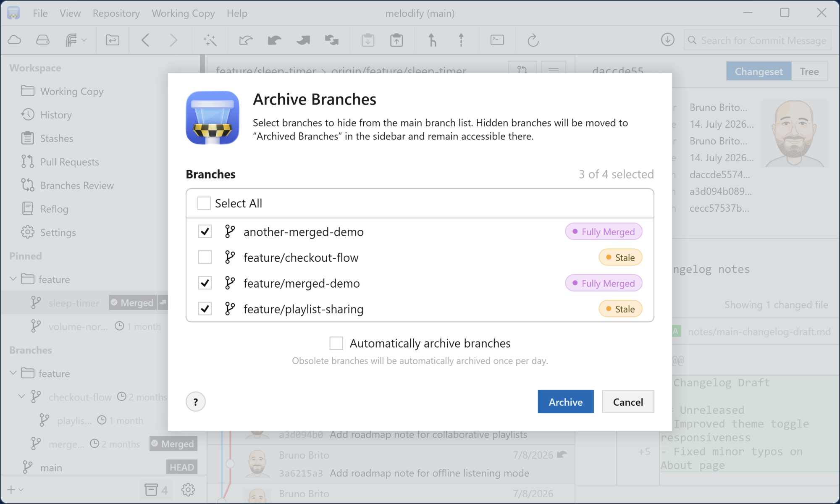Click in Search for Commit Message field
The height and width of the screenshot is (504, 840).
[x=758, y=40]
